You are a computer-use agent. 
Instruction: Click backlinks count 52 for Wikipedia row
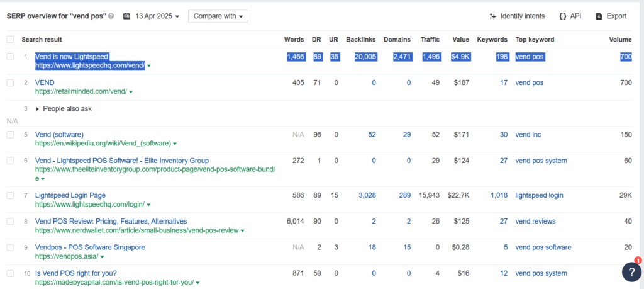coord(372,135)
